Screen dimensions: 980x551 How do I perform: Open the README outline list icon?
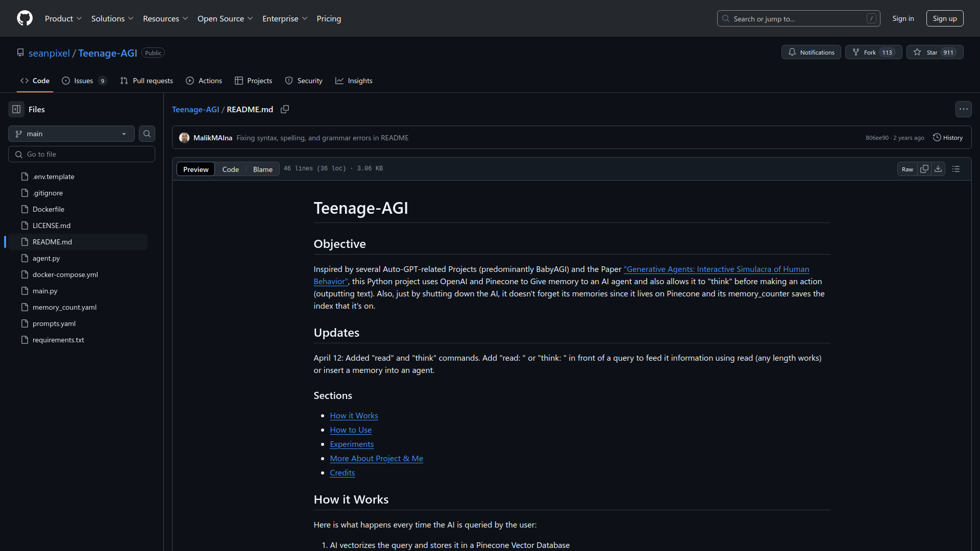956,169
